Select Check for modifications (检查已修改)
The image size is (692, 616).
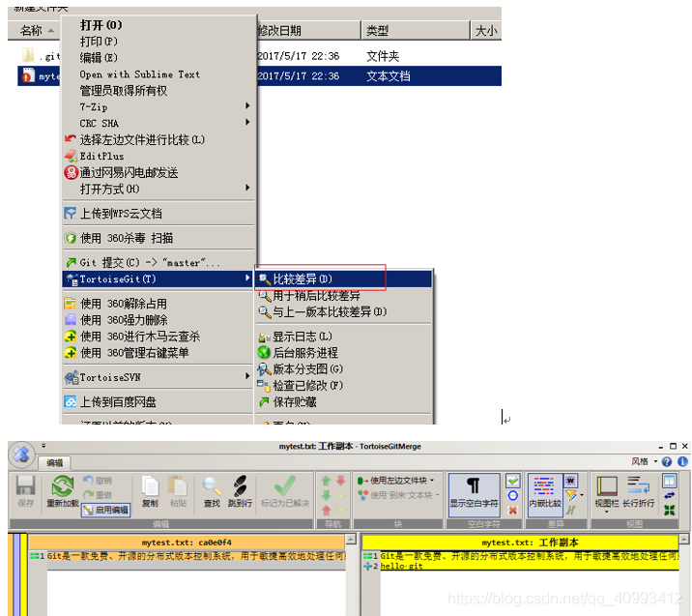(x=344, y=386)
